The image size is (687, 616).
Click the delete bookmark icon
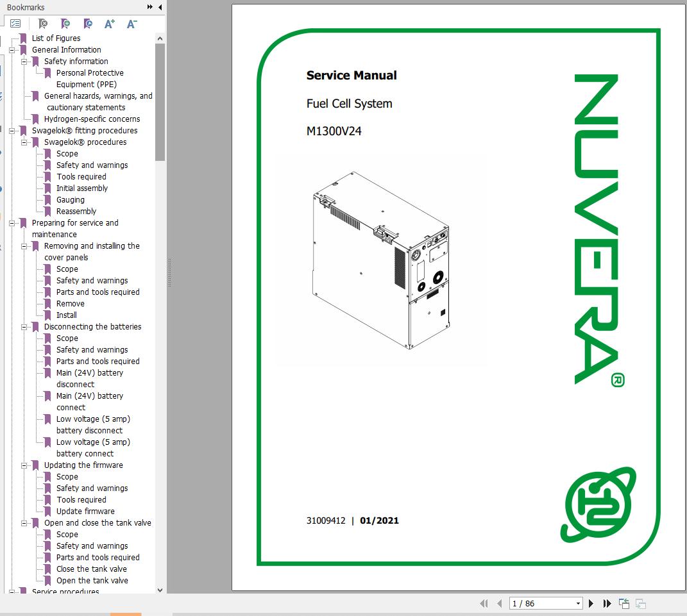43,24
